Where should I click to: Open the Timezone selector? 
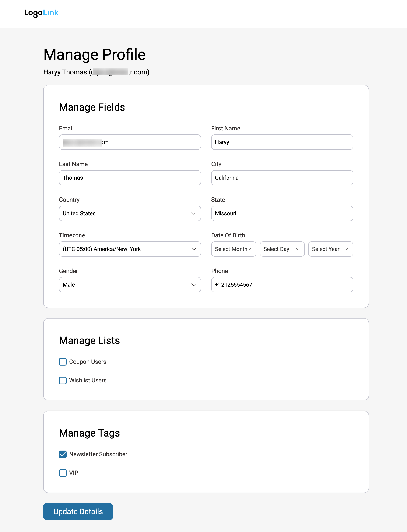(130, 249)
